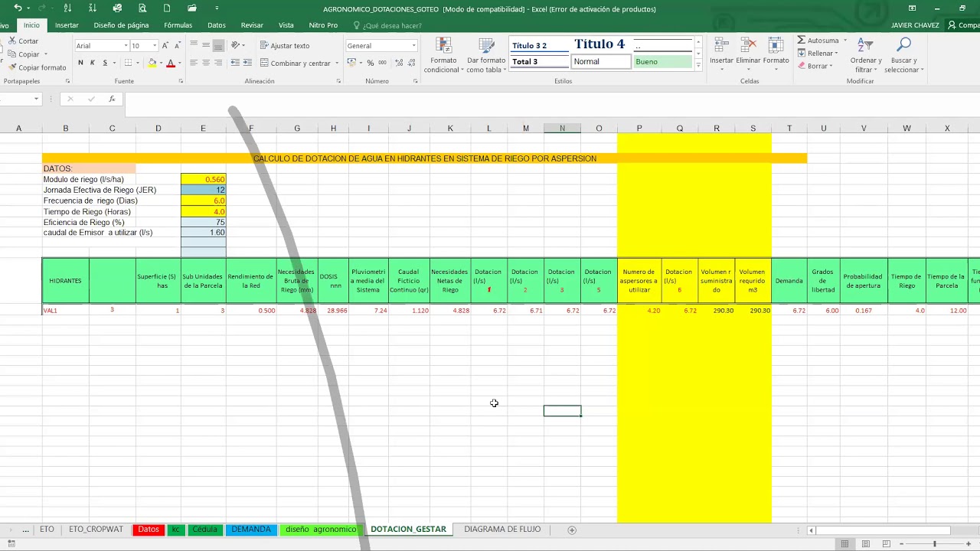Increase font size
The image size is (980, 551).
pos(165,46)
